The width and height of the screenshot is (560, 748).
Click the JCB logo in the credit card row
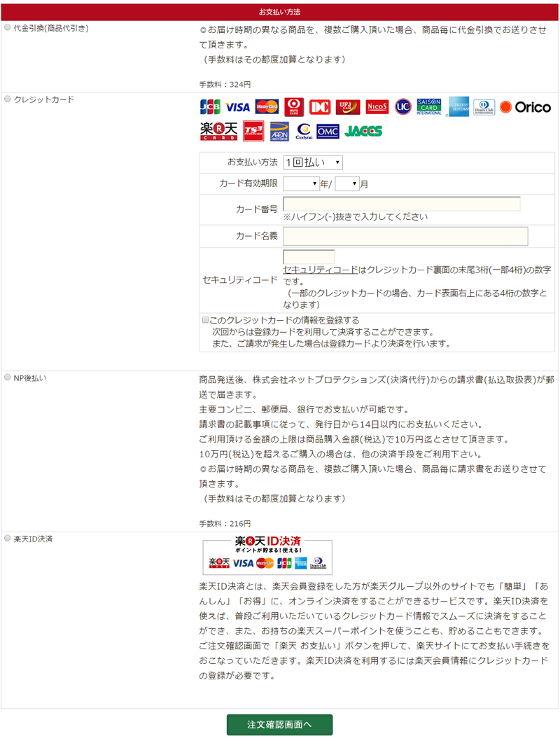pos(210,107)
